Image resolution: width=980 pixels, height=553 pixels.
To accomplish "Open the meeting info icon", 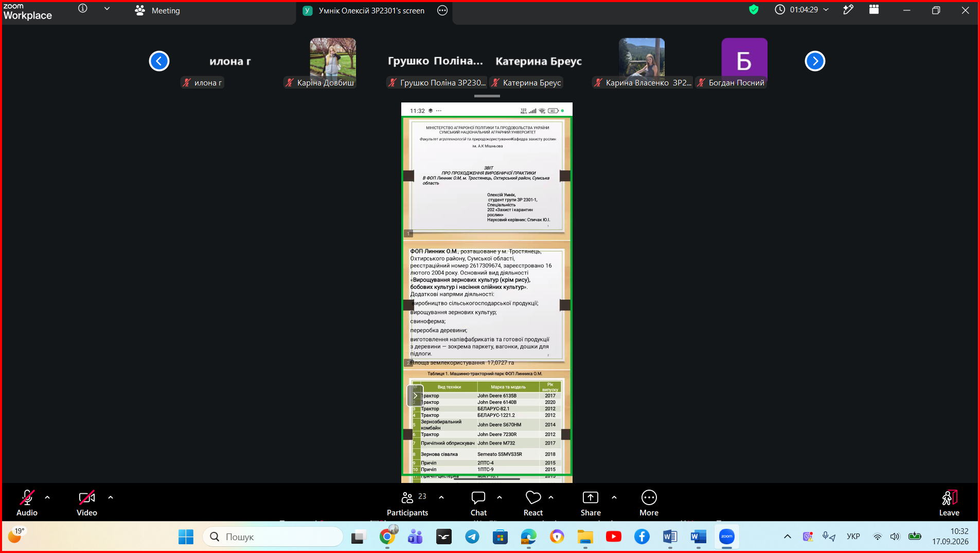I will click(83, 8).
